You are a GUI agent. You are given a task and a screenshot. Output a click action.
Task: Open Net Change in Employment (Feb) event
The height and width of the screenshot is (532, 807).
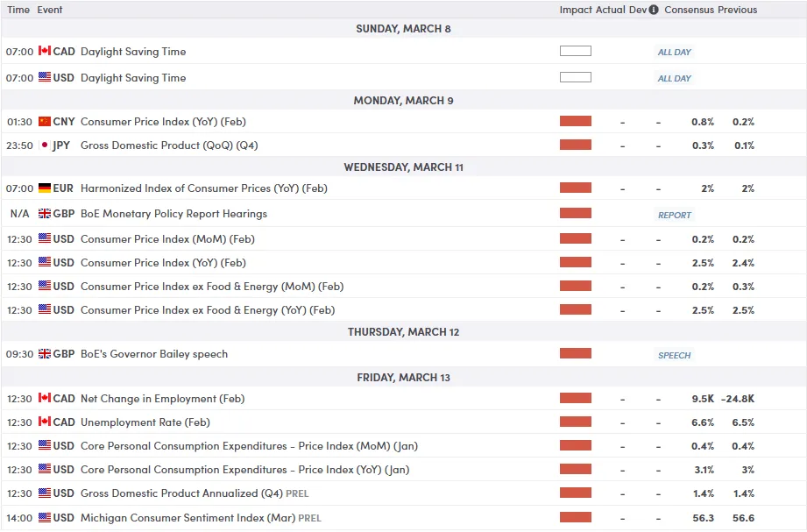click(158, 399)
